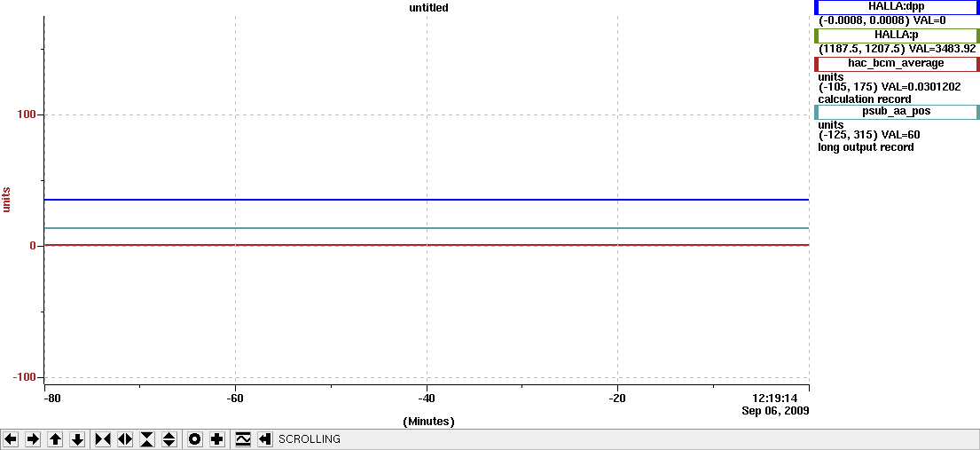Click the 'untitled' plot title
Image resolution: width=980 pixels, height=450 pixels.
tap(427, 8)
